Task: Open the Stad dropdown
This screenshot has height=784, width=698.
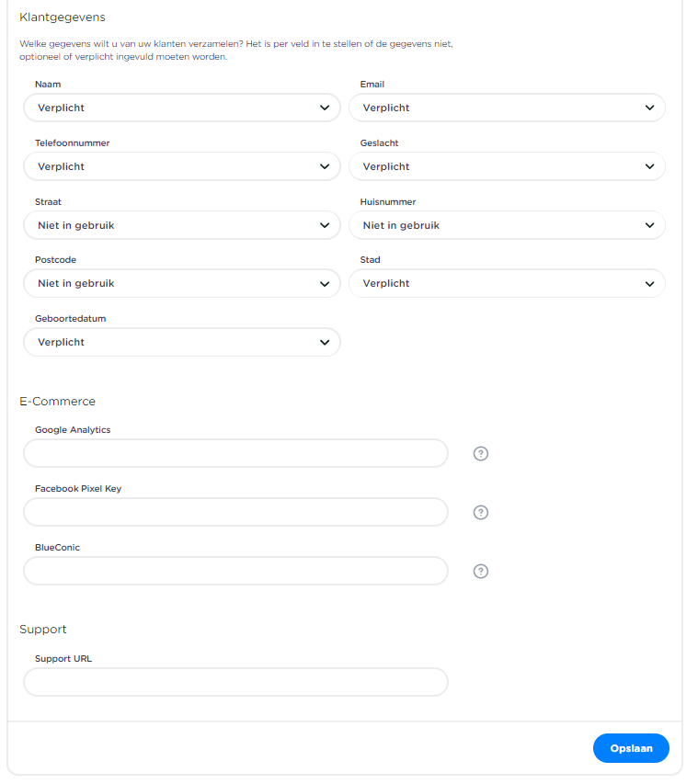Action: pos(507,283)
